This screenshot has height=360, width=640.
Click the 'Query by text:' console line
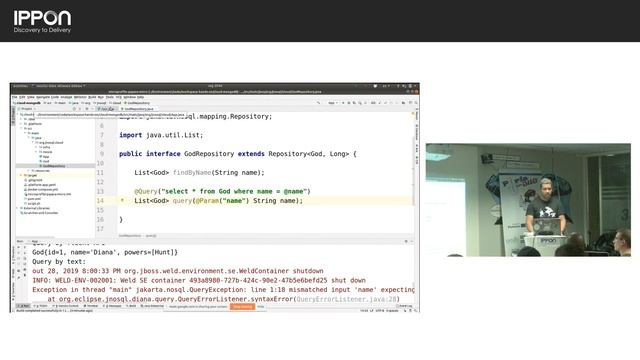point(59,261)
